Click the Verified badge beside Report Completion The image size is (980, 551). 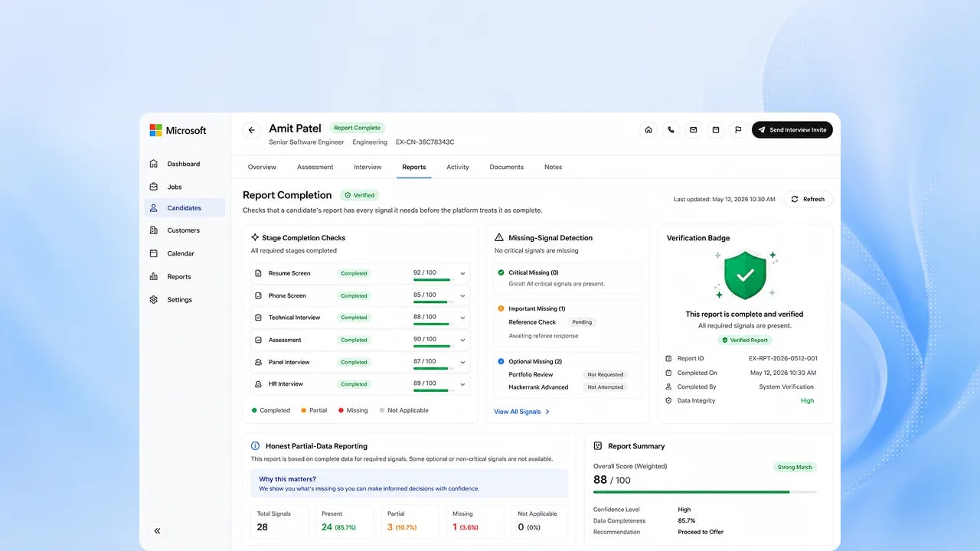coord(360,195)
